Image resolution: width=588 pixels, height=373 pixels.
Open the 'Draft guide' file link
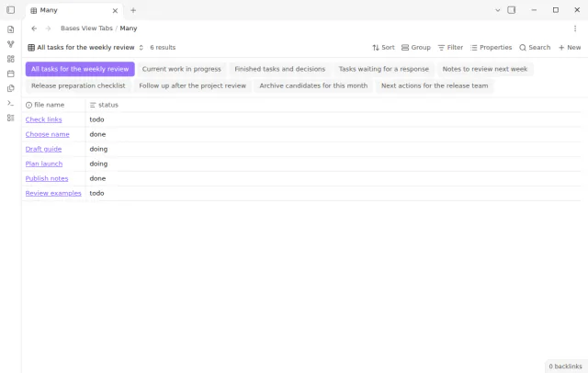43,149
